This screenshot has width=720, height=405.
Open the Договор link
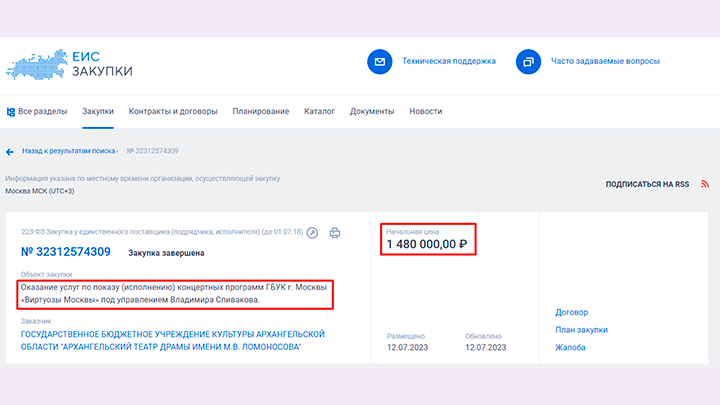571,312
